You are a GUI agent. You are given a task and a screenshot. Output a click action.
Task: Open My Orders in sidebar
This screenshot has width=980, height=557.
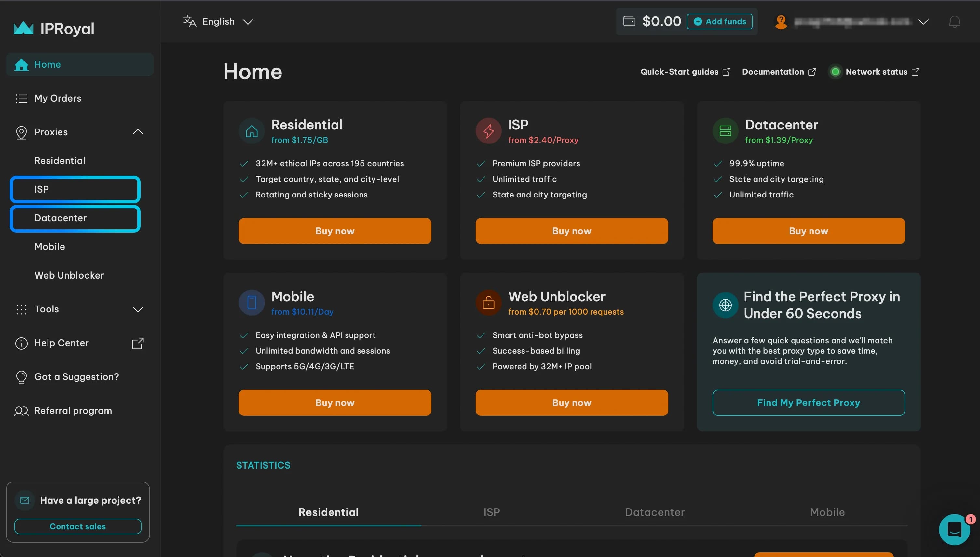(x=58, y=98)
